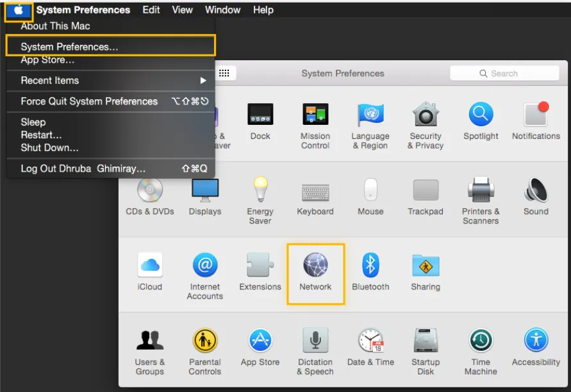Screen dimensions: 571x392
Task: Open CDs & DVDs preferences
Action: tap(150, 197)
